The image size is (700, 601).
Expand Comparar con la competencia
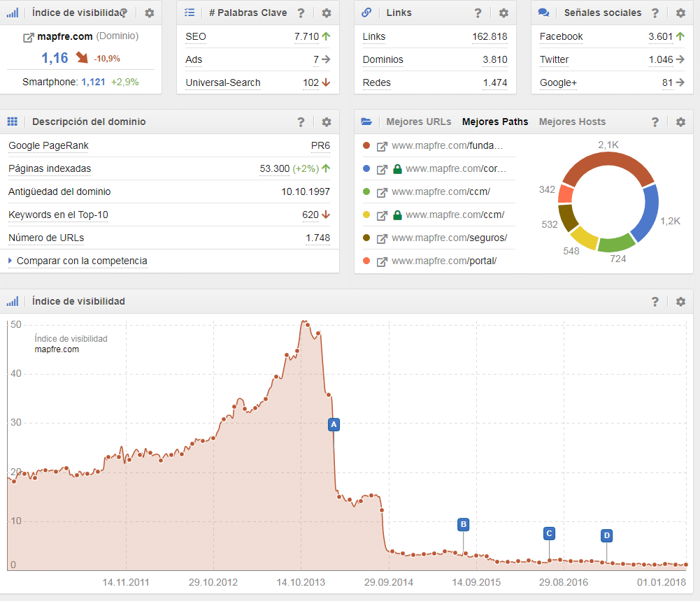point(82,261)
